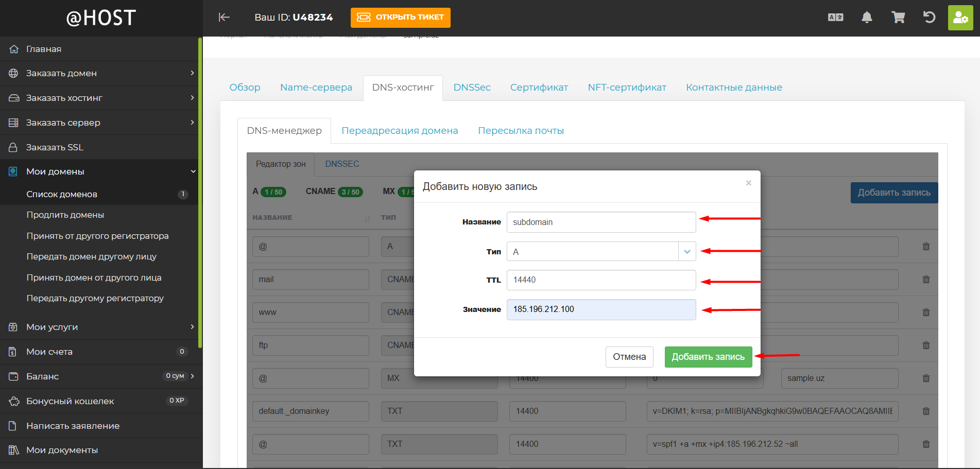Open the DNSSec tab
This screenshot has height=469, width=980.
[472, 88]
